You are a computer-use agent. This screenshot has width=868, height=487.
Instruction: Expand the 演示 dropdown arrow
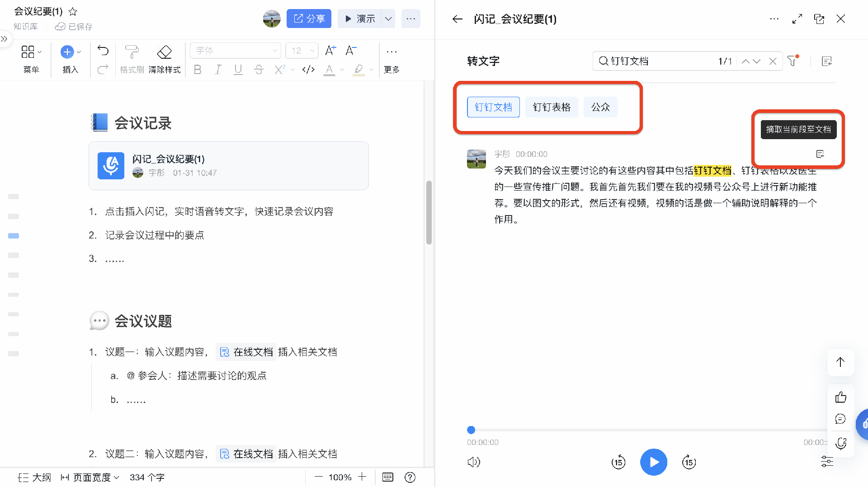(x=388, y=19)
